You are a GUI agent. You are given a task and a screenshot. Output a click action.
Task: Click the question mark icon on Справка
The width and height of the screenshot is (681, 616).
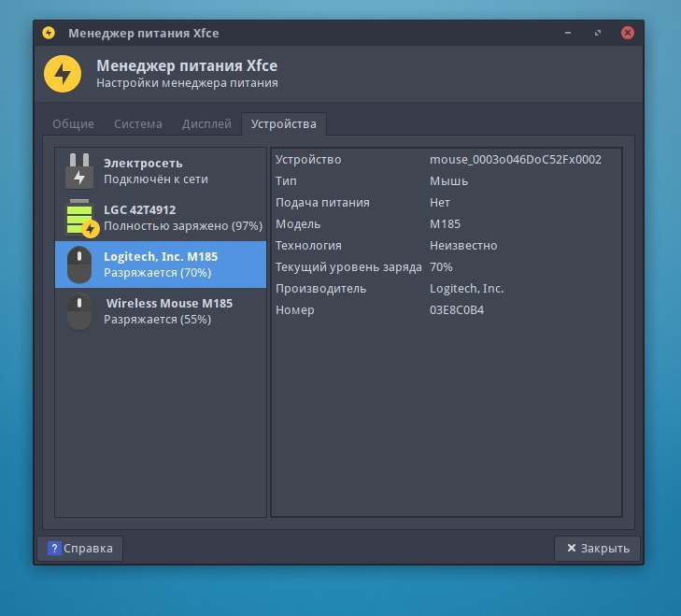click(54, 548)
